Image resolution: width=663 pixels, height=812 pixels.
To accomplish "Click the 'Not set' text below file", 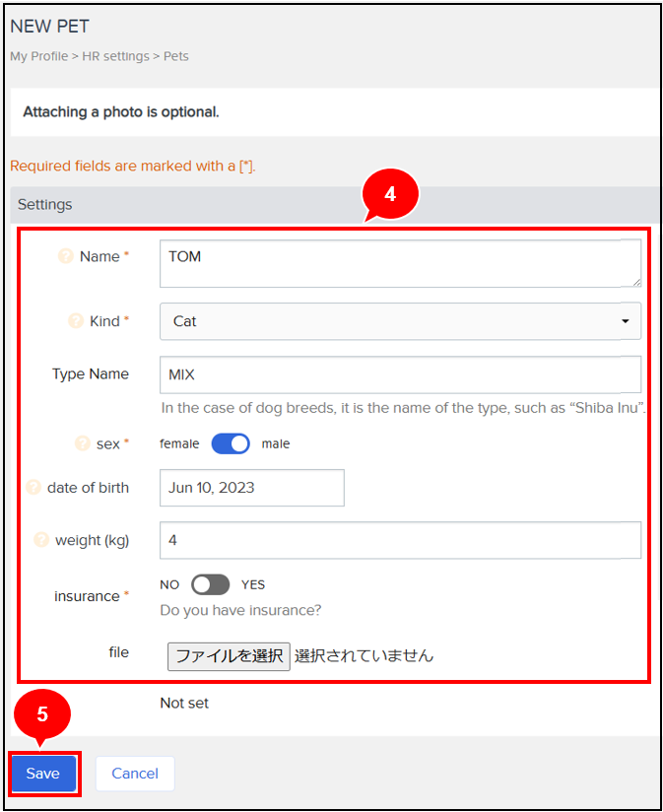I will click(x=184, y=703).
